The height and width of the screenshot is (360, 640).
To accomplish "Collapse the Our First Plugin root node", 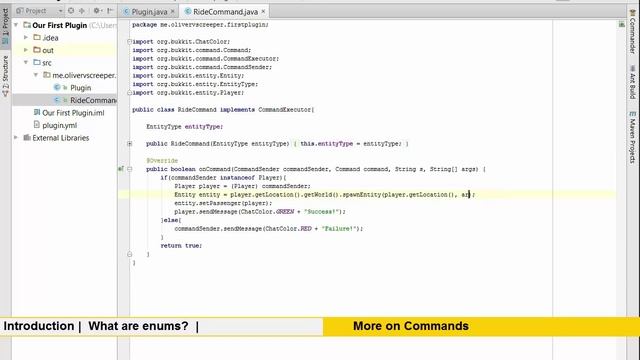I will pyautogui.click(x=16, y=25).
